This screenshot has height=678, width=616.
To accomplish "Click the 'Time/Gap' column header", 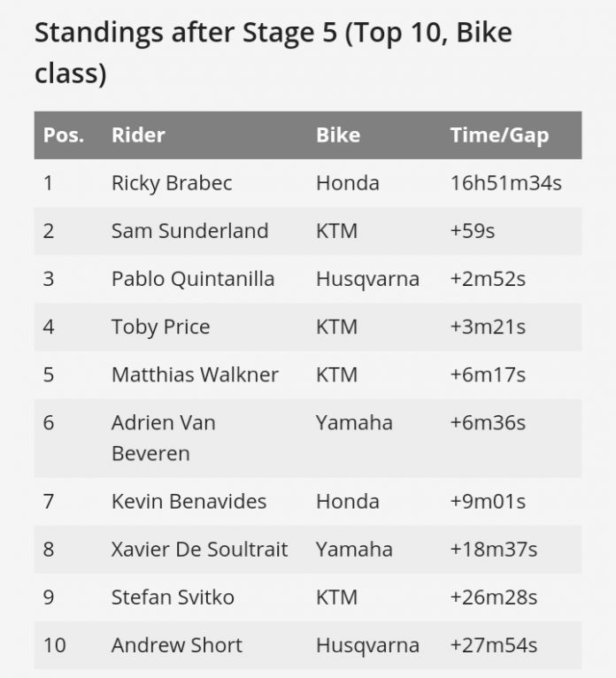I will (x=499, y=135).
